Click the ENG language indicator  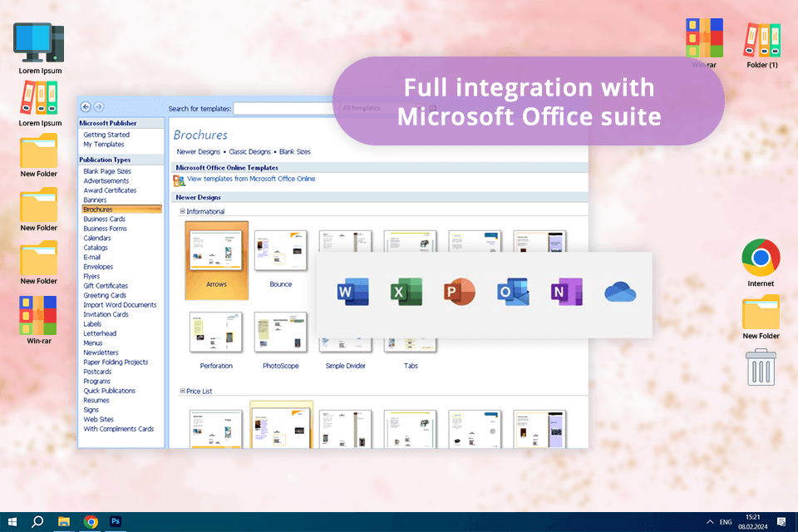(x=726, y=522)
